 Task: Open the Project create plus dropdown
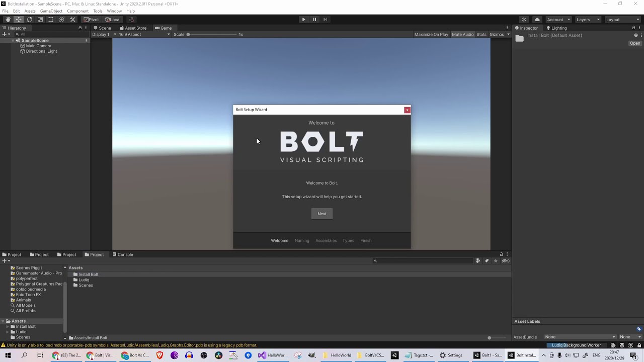[6, 261]
